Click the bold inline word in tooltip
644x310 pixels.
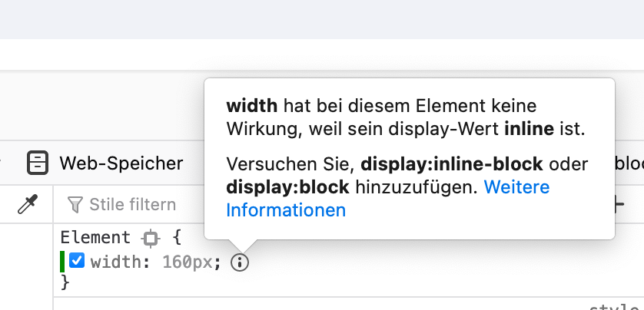(529, 128)
